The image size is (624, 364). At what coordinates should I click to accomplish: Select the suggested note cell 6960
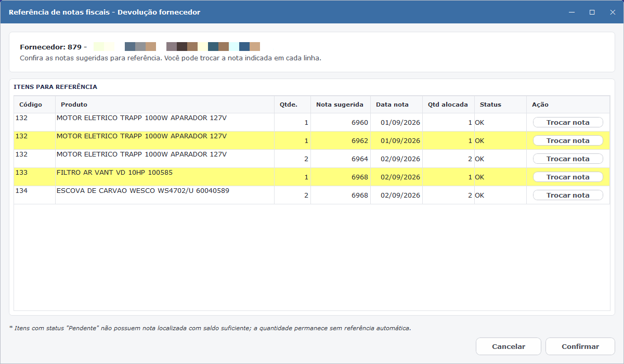341,123
